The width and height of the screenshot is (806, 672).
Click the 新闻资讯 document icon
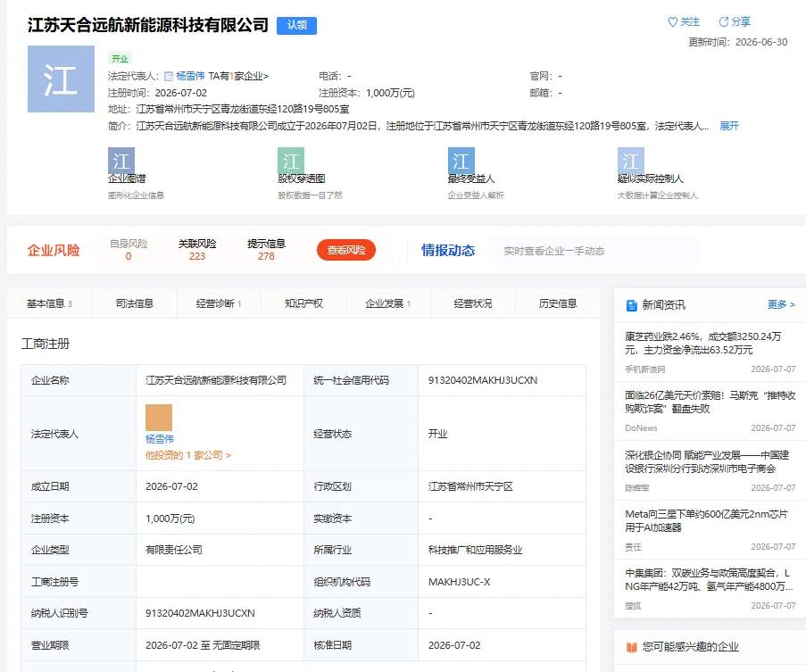click(632, 306)
